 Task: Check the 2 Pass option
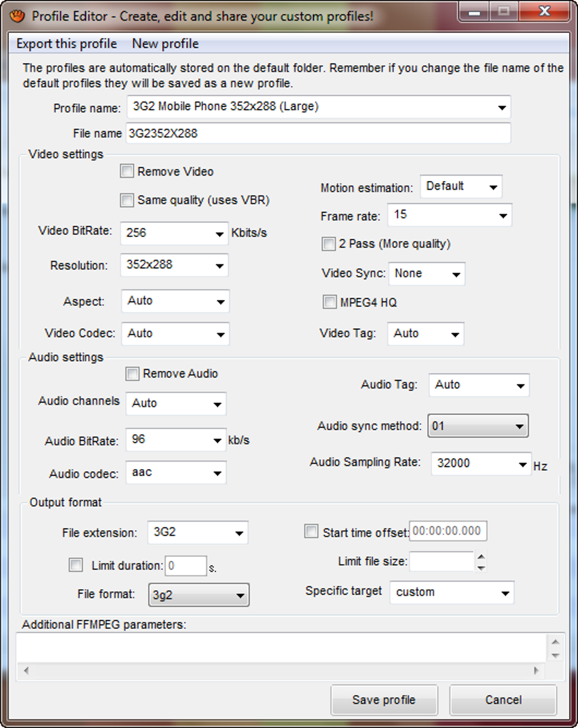click(329, 244)
